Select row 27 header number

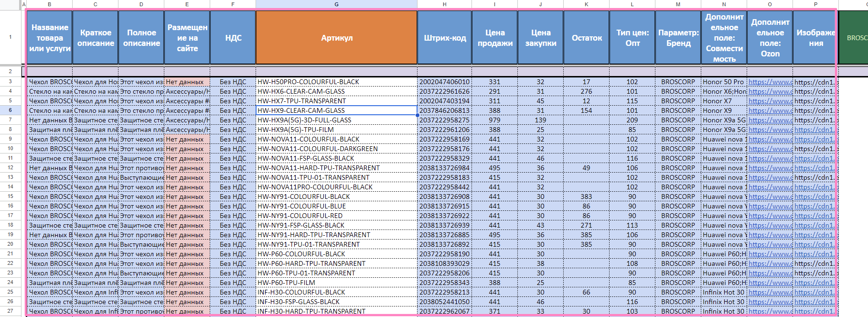(10, 311)
